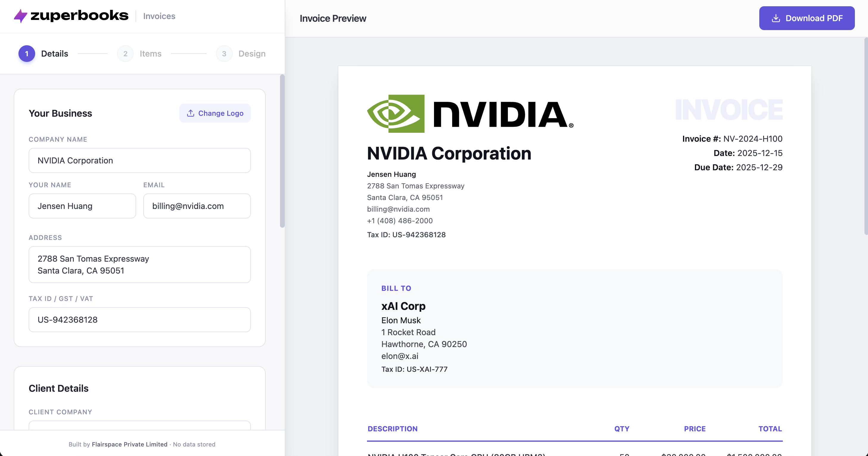Viewport: 868px width, 456px height.
Task: Click the download icon in Download PDF button
Action: pyautogui.click(x=776, y=18)
